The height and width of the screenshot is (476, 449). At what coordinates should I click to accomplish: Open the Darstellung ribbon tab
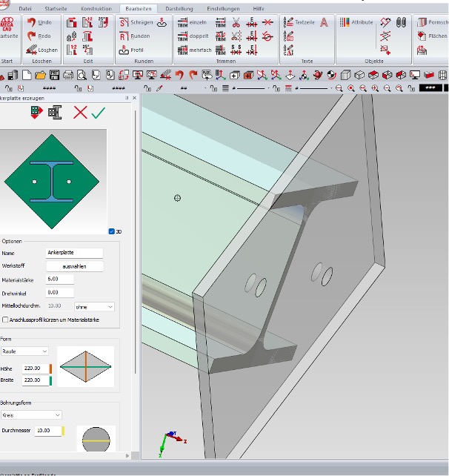pyautogui.click(x=179, y=9)
